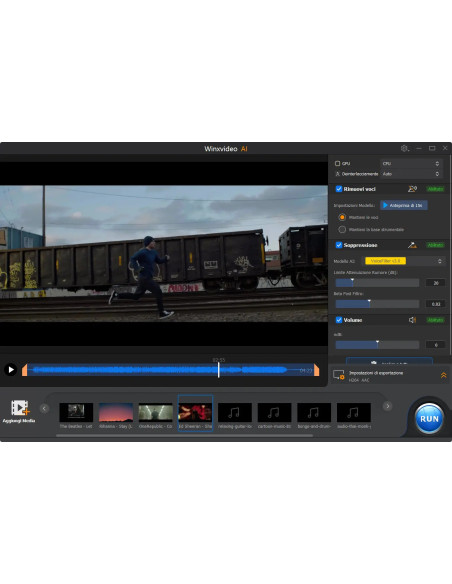Click the Volume speaker icon
The height and width of the screenshot is (584, 452).
point(412,320)
